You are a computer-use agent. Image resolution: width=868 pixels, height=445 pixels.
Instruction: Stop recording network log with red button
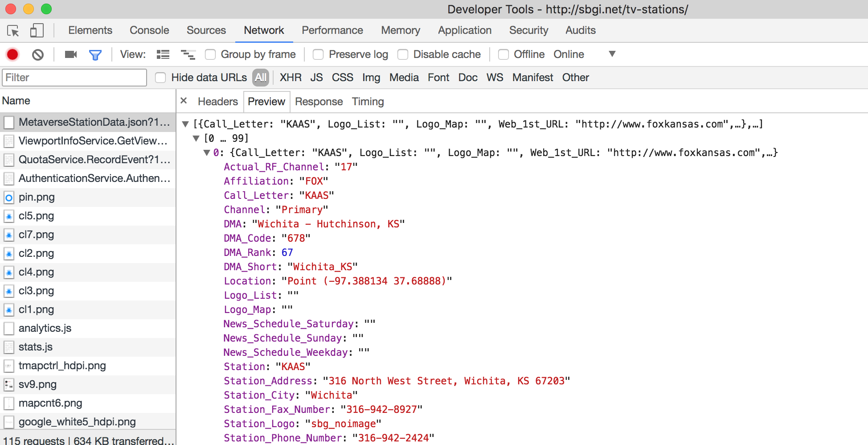[12, 54]
